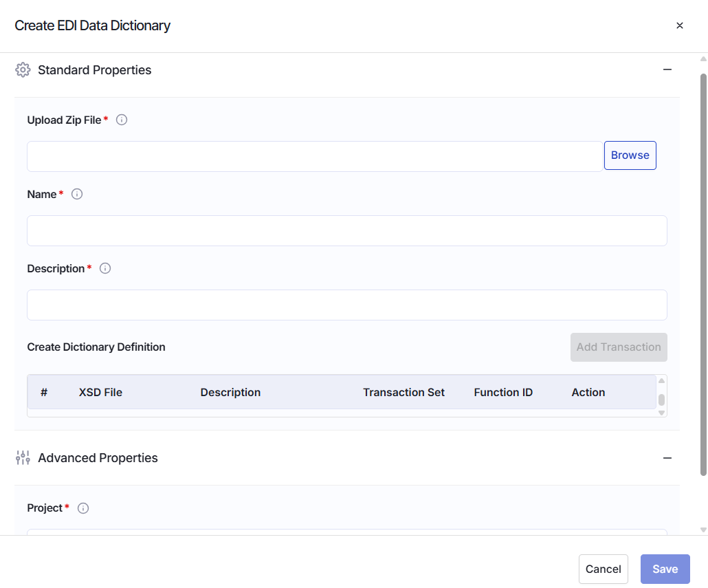Click the # column header
This screenshot has width=708, height=588.
click(44, 393)
